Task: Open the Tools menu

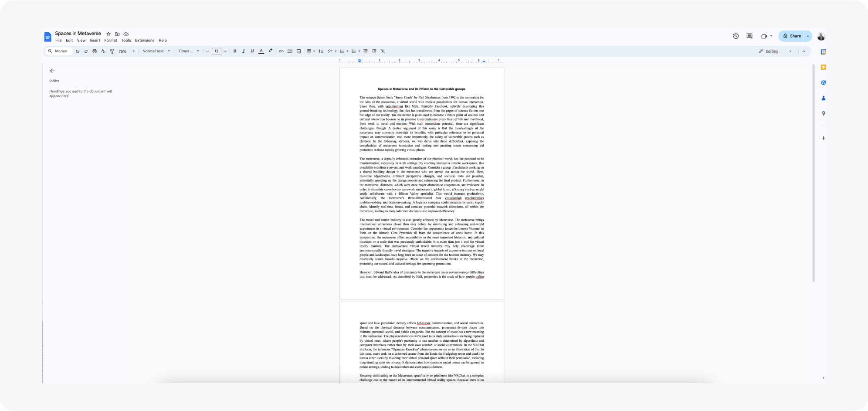Action: pos(126,41)
